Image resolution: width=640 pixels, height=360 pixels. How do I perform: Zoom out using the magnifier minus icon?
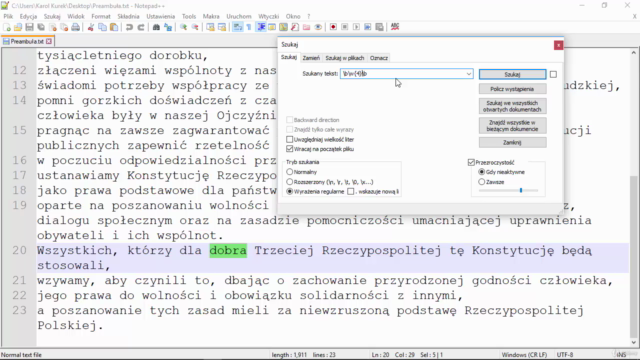[x=195, y=27]
